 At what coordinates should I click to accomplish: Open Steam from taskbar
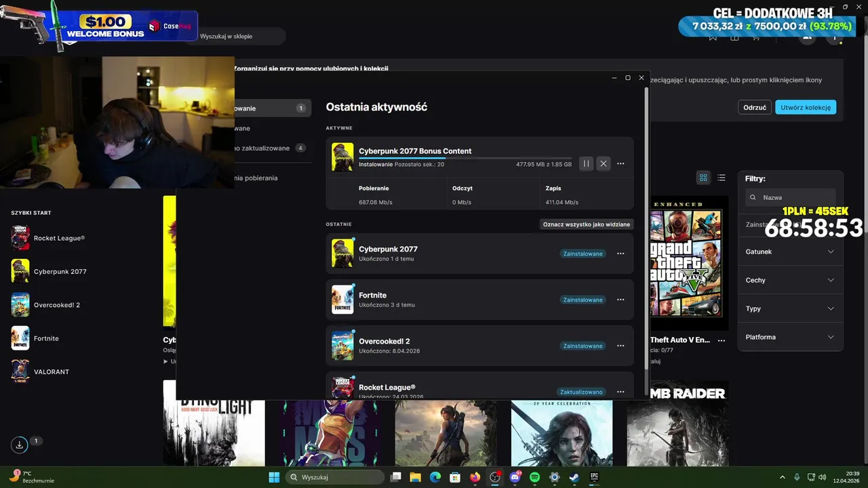[574, 477]
